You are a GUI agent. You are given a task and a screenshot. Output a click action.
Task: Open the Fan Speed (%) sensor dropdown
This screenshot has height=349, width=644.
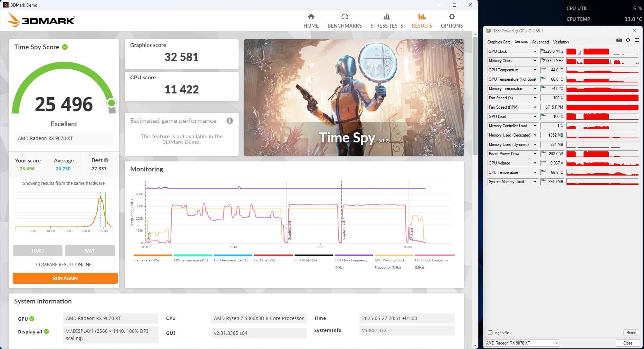click(x=535, y=98)
